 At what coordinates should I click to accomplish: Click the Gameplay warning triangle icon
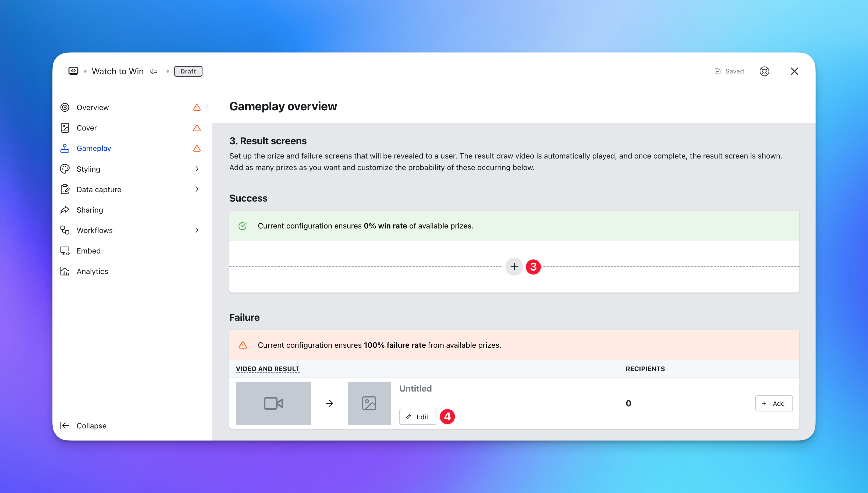[197, 148]
